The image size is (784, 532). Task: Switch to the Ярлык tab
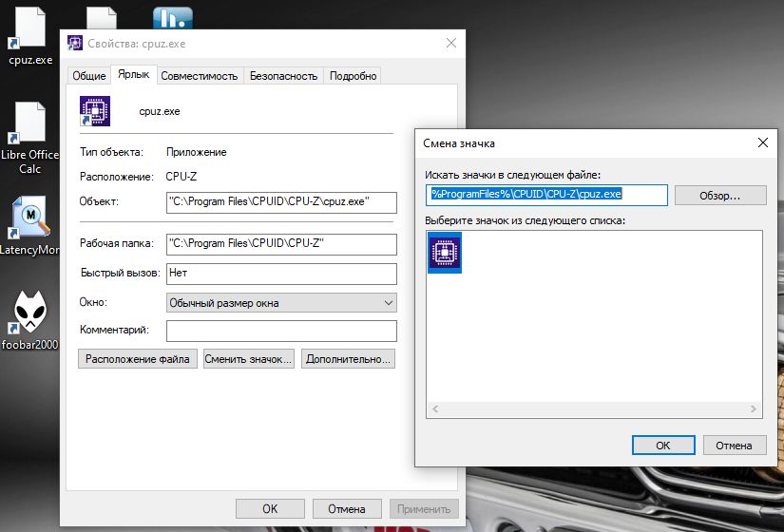point(133,74)
